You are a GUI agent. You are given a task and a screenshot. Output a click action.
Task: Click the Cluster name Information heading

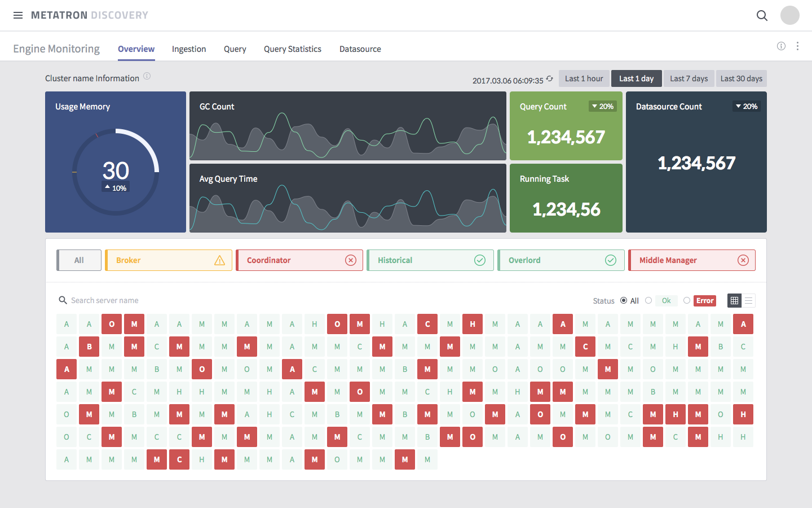coord(92,78)
